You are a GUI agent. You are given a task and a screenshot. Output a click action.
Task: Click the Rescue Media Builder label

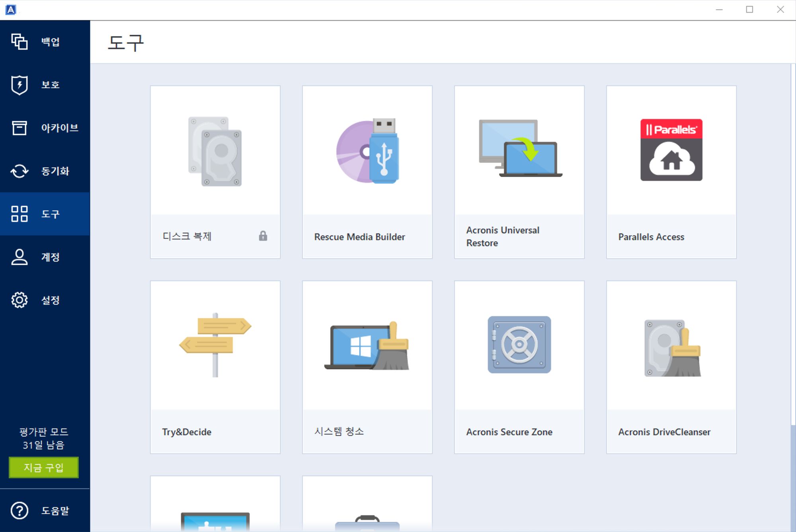[x=359, y=237]
